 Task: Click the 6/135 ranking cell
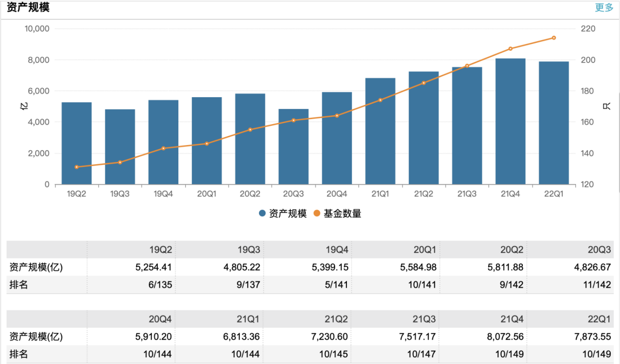point(158,285)
